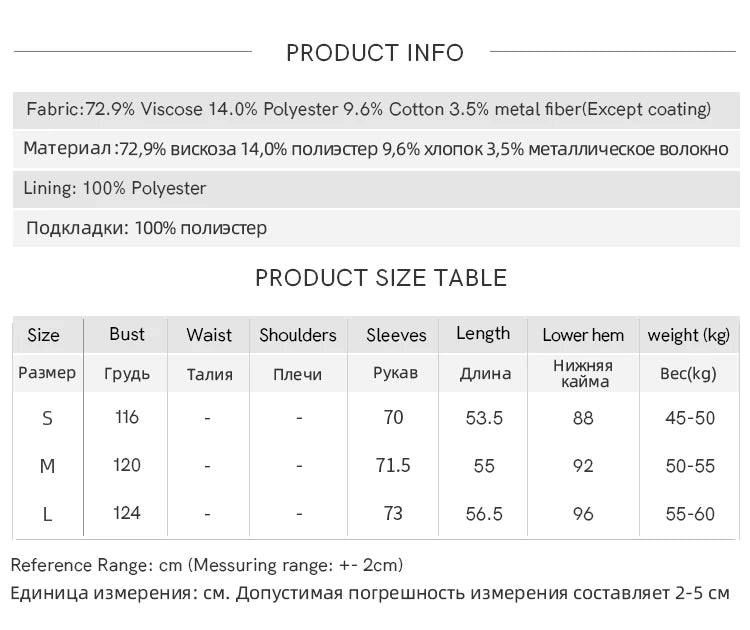Image resolution: width=750 pixels, height=630 pixels.
Task: Click the English fabric composition line
Action: [x=368, y=109]
